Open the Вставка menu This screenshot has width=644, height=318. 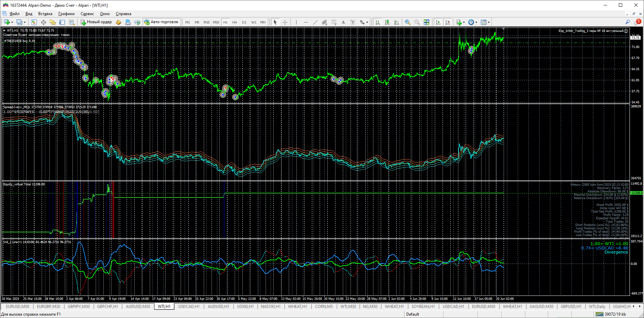pos(45,14)
